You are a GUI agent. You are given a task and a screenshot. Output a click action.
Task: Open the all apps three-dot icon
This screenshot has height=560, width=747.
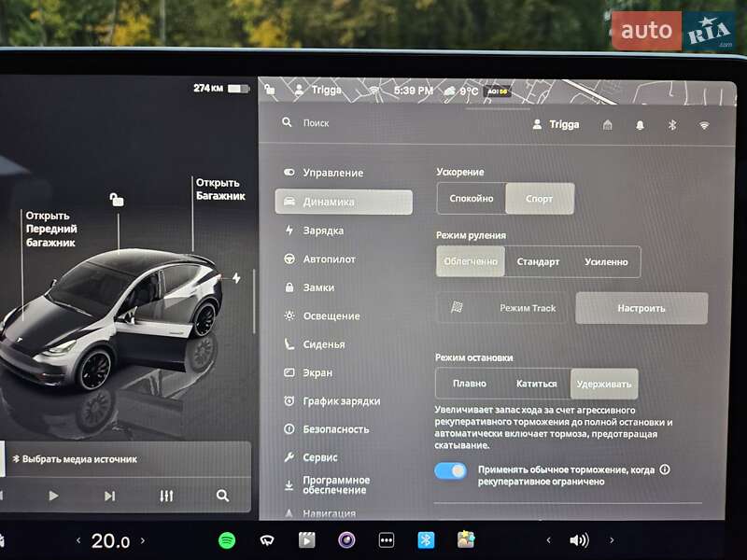pyautogui.click(x=386, y=539)
